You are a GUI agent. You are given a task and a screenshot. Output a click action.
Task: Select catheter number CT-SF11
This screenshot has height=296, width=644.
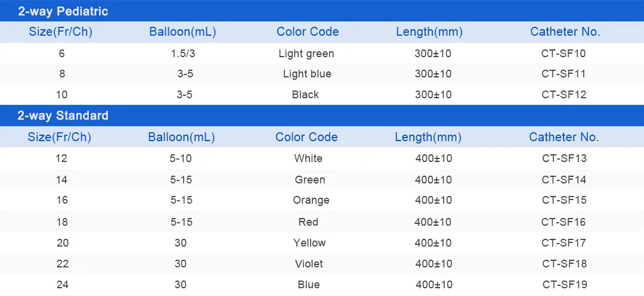point(563,74)
